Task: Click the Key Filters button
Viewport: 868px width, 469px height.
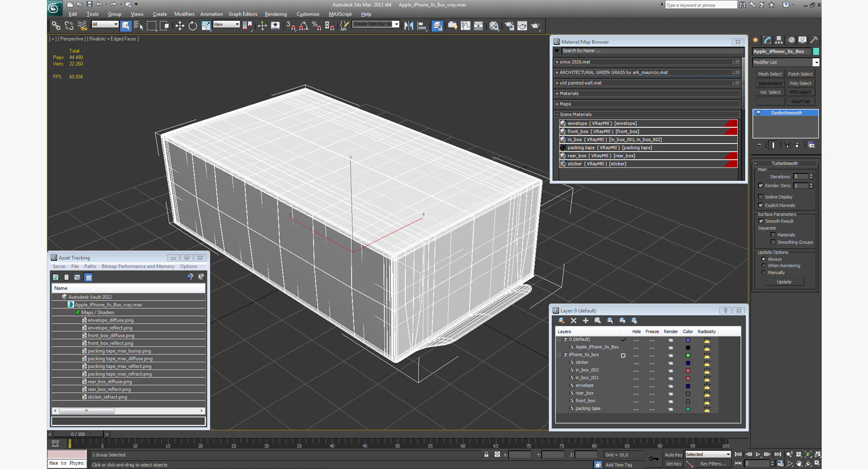Action: click(x=712, y=464)
